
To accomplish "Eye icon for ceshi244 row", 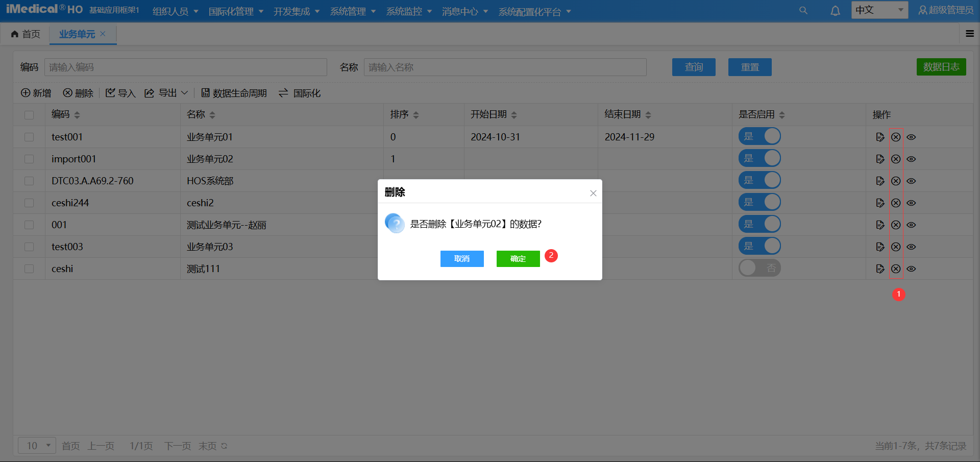I will 911,203.
